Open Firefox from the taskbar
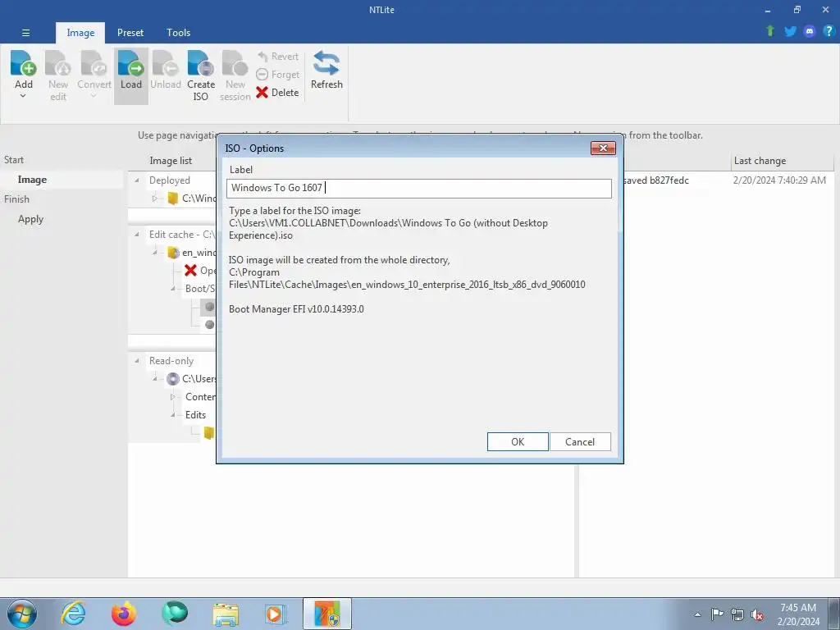 (124, 614)
